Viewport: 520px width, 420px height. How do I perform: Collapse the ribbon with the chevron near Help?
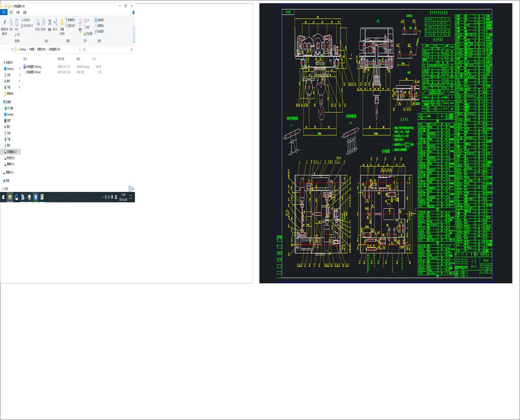point(130,12)
